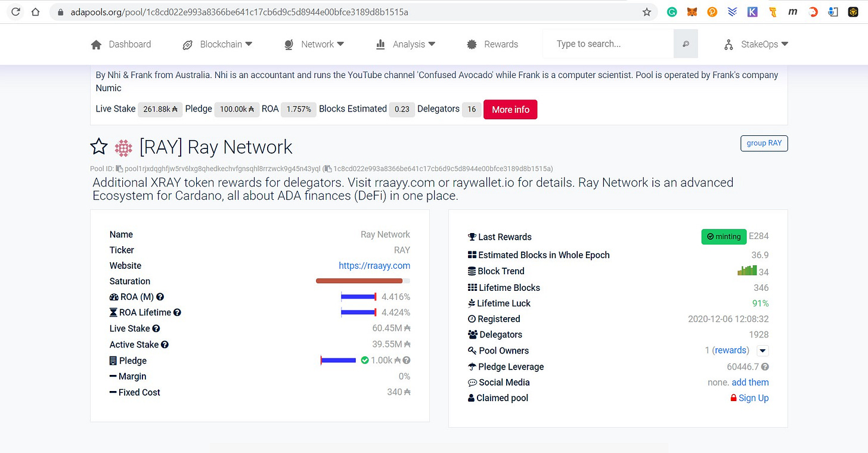Image resolution: width=868 pixels, height=453 pixels.
Task: Expand the Analysis menu
Action: pos(405,44)
